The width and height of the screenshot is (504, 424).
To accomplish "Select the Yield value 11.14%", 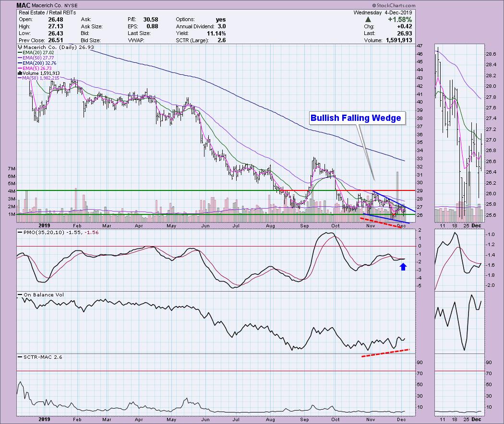I will (x=216, y=34).
